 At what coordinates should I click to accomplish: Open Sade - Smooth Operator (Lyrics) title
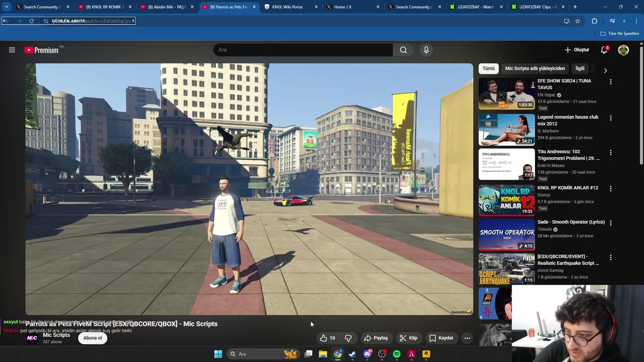[571, 222]
